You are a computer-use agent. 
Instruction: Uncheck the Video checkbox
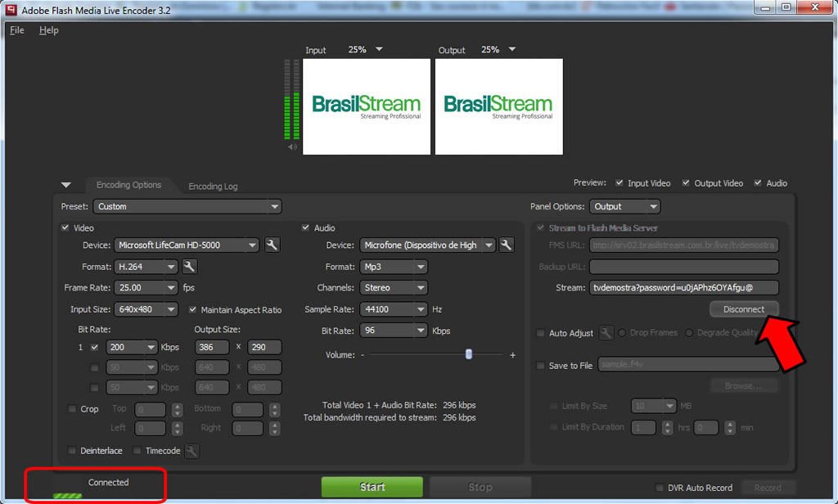pyautogui.click(x=65, y=227)
